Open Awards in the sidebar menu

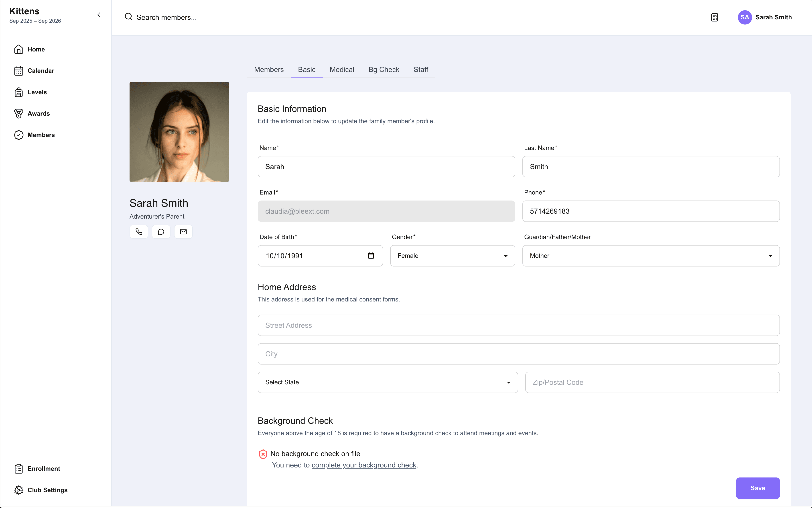(39, 114)
